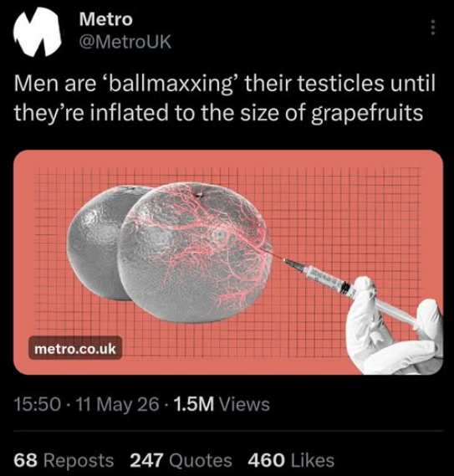Viewport: 454px width, 476px height.
Task: Click the metro.co.uk domain label
Action: [75, 348]
